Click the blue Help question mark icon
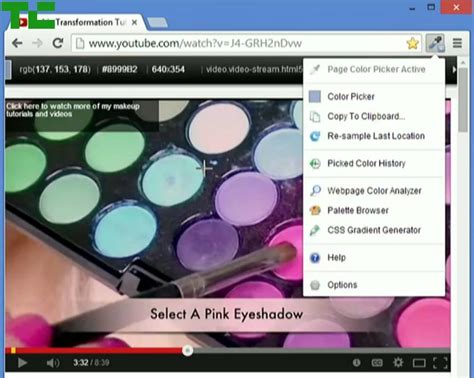This screenshot has height=378, width=474. 315,258
